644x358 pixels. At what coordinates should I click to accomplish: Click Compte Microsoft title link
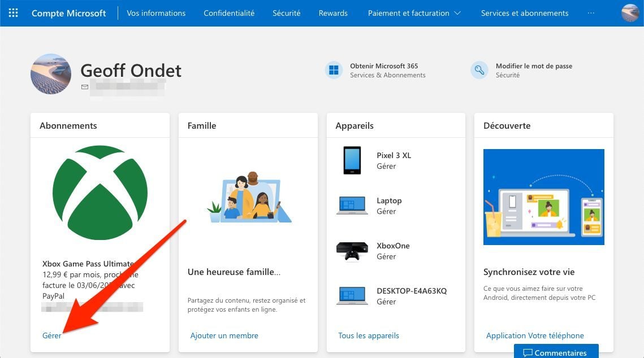point(68,13)
